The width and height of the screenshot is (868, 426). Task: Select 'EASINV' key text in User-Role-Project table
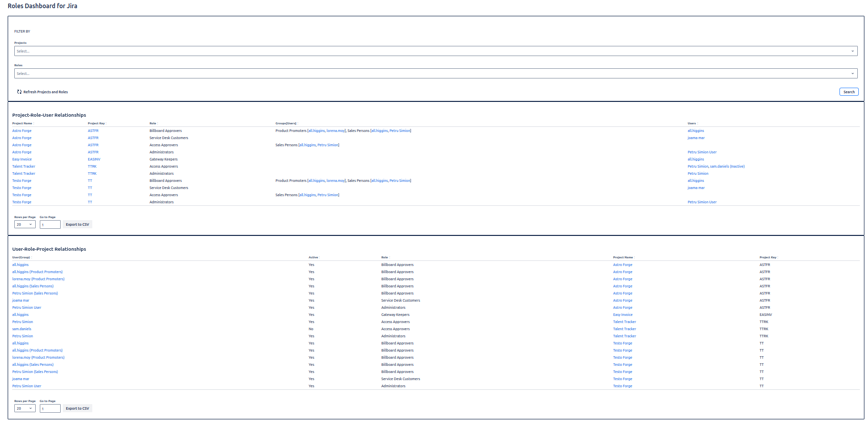pos(765,315)
